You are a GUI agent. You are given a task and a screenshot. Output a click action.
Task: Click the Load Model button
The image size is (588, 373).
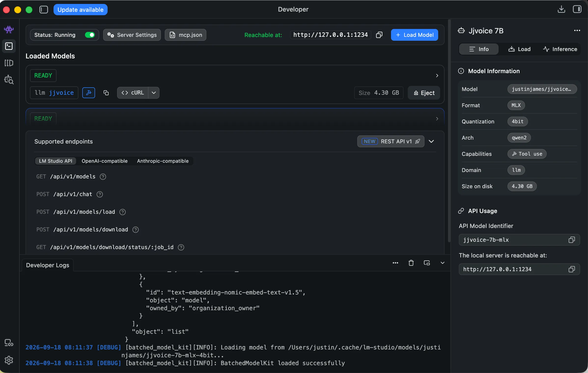pyautogui.click(x=414, y=35)
